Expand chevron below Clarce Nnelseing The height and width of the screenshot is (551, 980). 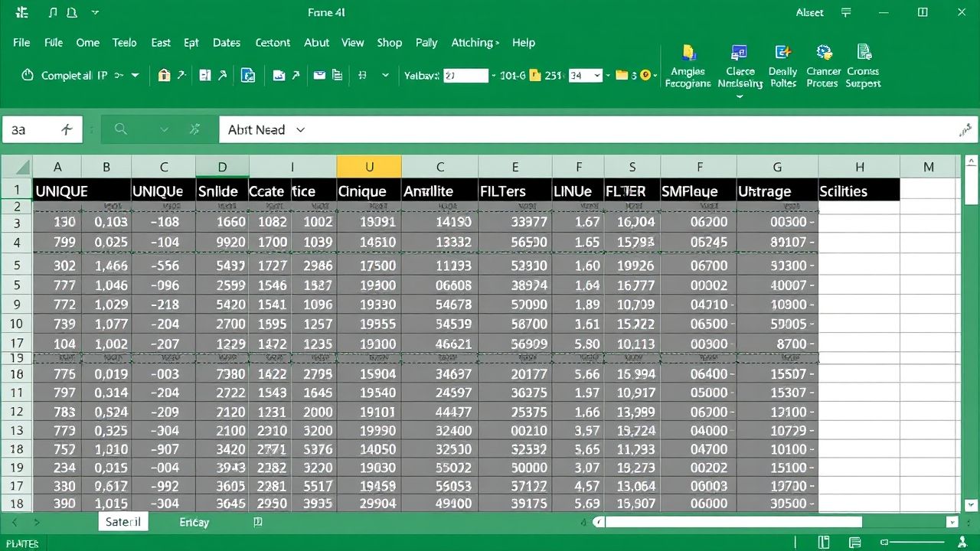[740, 97]
